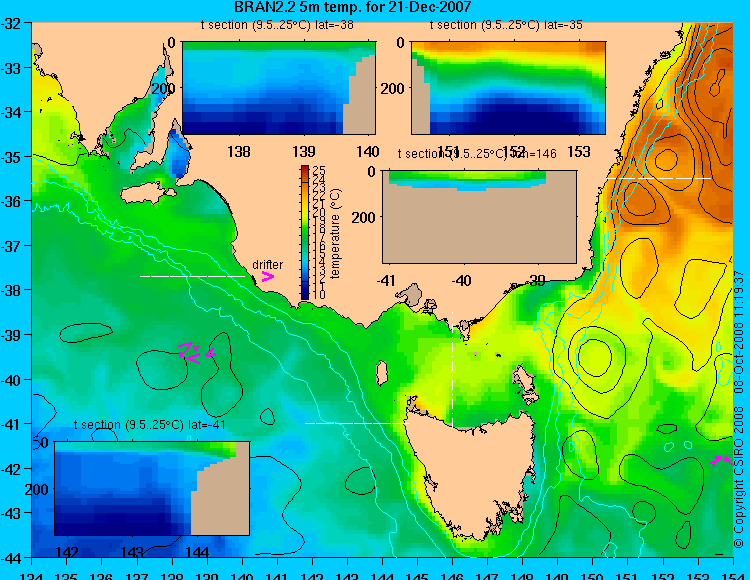Click the lon=146 t section heading
Viewport: 750px width, 580px height.
(477, 153)
